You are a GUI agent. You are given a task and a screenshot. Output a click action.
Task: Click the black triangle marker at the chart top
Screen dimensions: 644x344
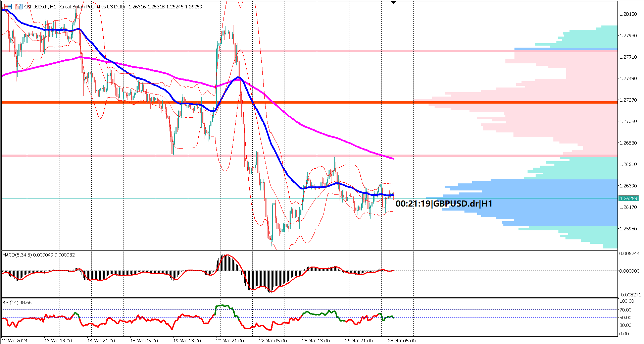393,2
